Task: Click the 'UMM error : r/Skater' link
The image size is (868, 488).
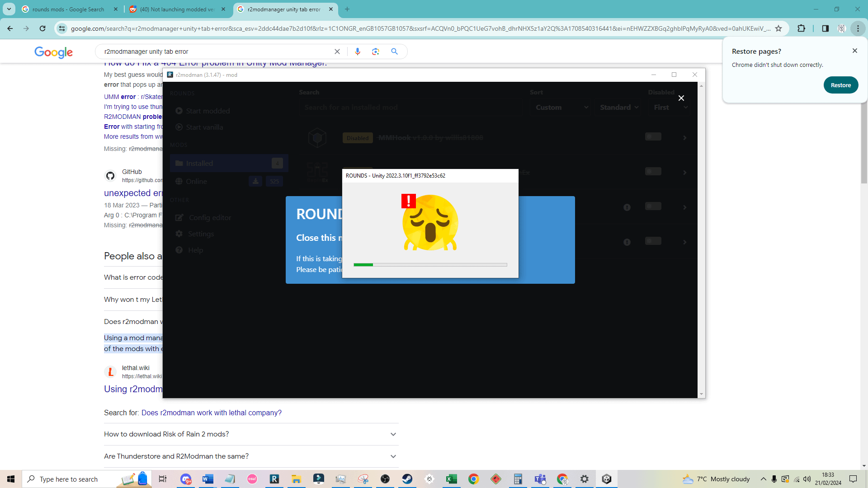Action: pos(133,97)
